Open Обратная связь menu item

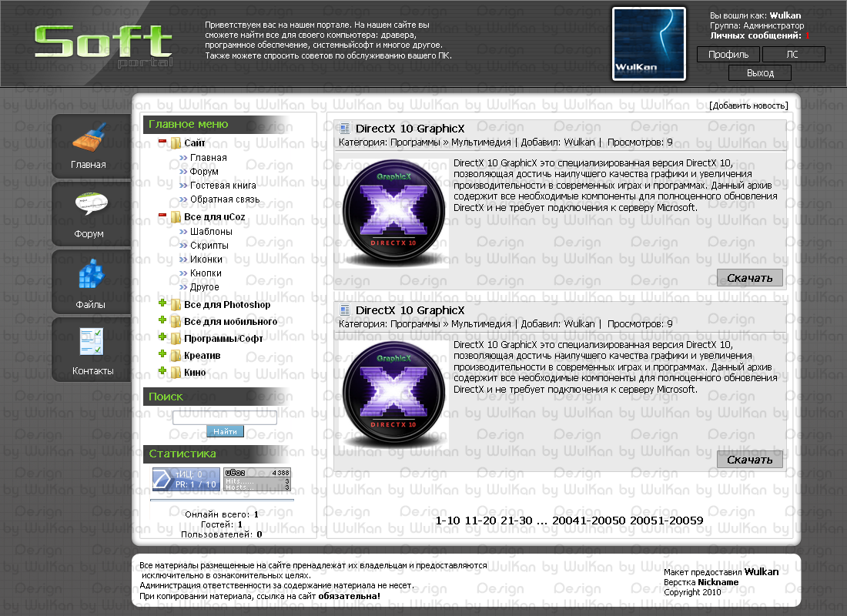point(225,199)
